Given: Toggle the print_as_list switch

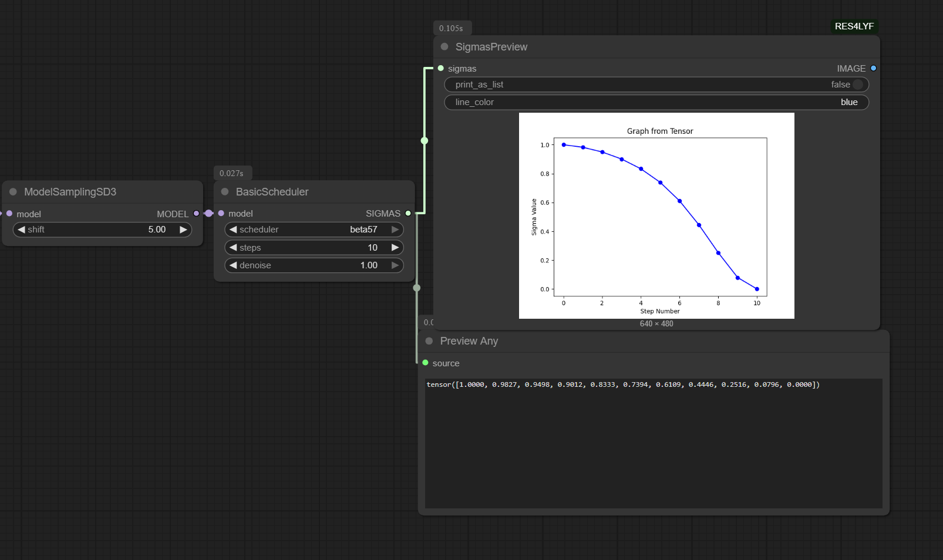Looking at the screenshot, I should 857,85.
